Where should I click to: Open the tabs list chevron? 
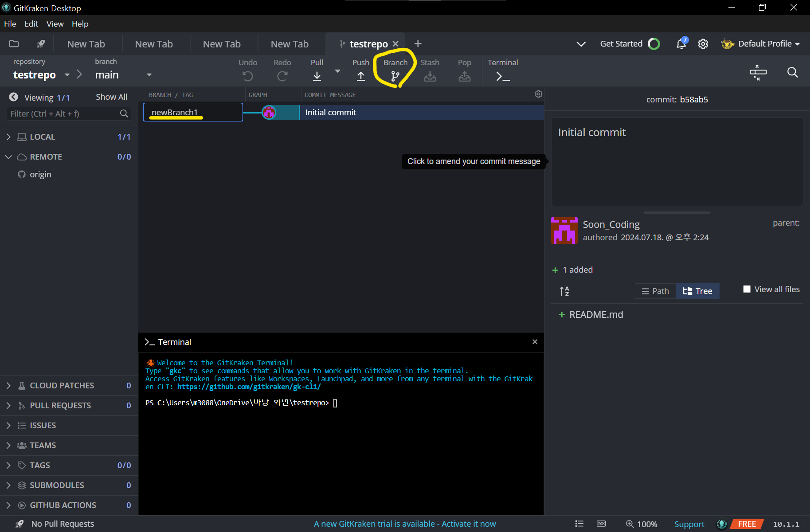581,44
